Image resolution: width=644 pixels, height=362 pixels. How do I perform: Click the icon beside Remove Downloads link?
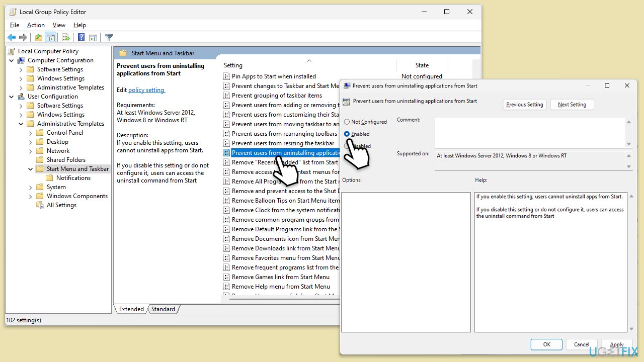[x=226, y=248]
